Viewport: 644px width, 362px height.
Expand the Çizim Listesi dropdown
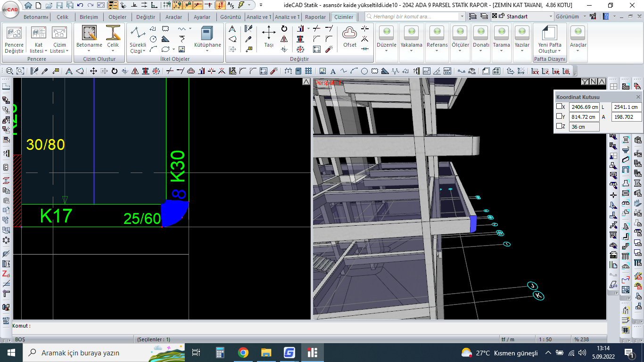(59, 48)
